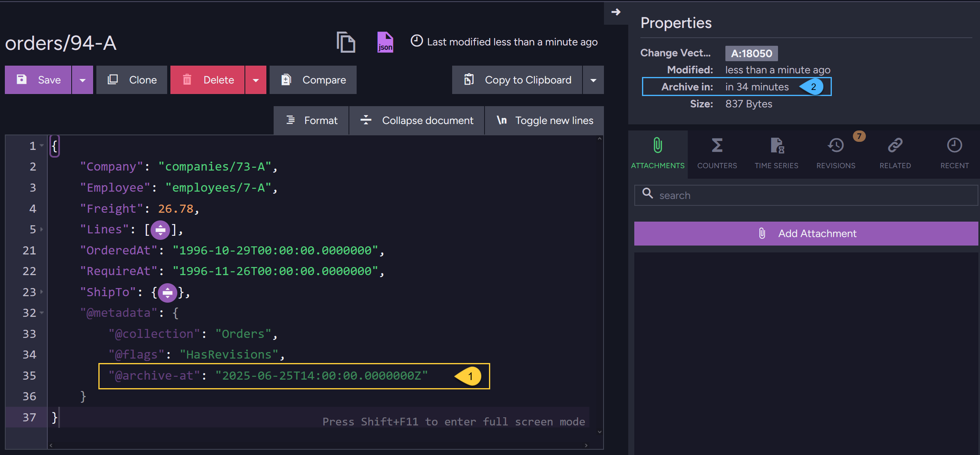Click the RequireAt date string
Viewport: 980px width, 455px height.
275,271
